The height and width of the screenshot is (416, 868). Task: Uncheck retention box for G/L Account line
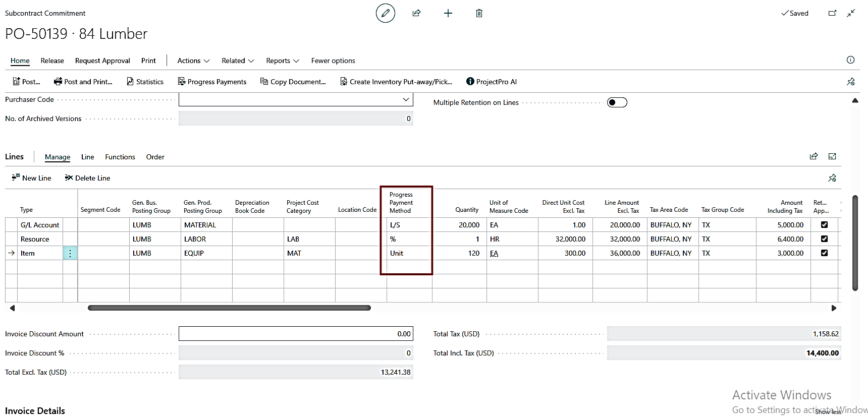pyautogui.click(x=824, y=225)
